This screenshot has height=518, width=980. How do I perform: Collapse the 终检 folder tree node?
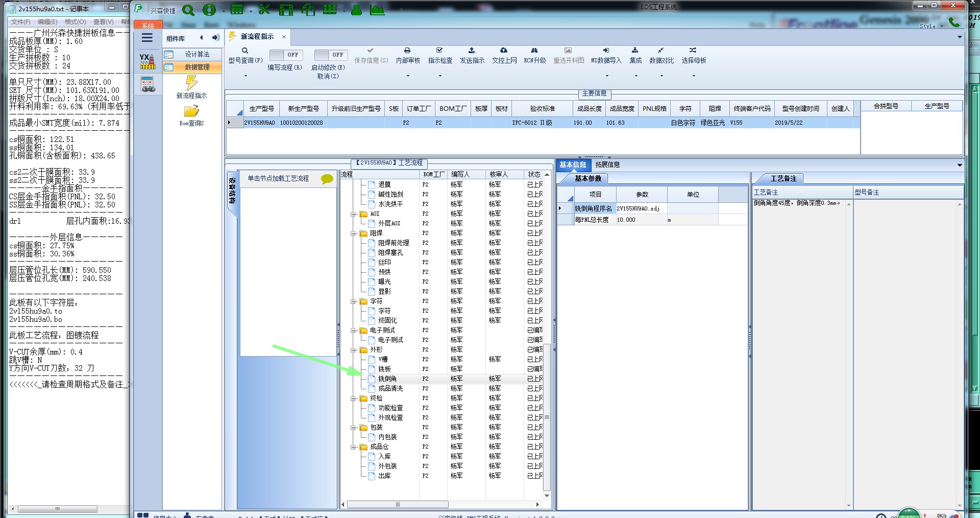point(353,398)
